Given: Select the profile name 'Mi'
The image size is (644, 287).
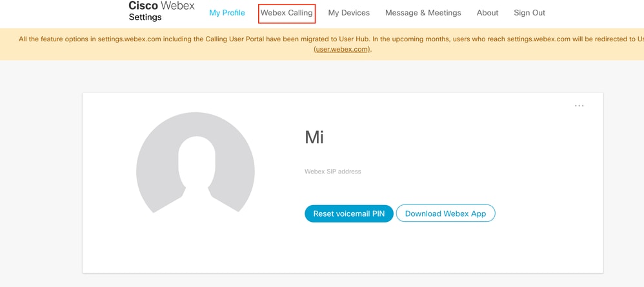Looking at the screenshot, I should pos(314,137).
